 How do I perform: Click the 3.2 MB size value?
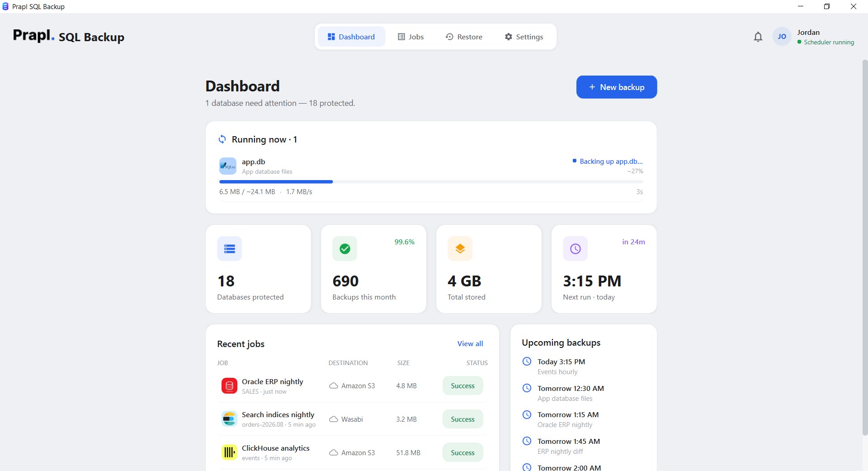click(406, 419)
